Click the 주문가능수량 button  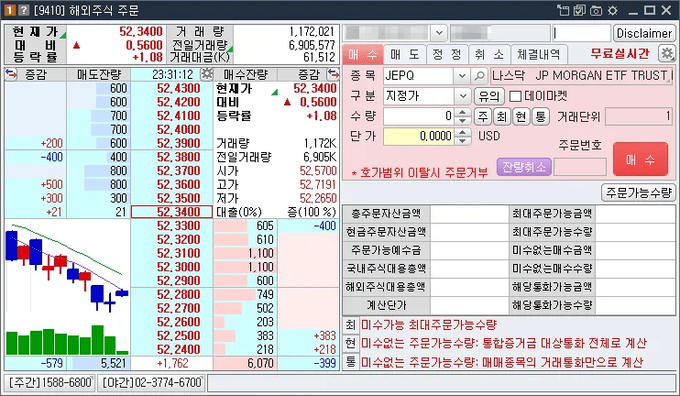point(638,192)
